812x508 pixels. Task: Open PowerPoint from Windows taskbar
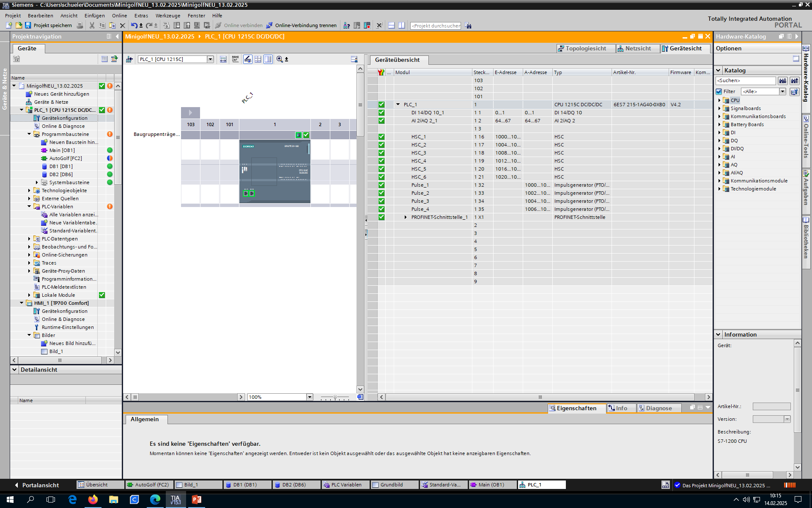197,500
